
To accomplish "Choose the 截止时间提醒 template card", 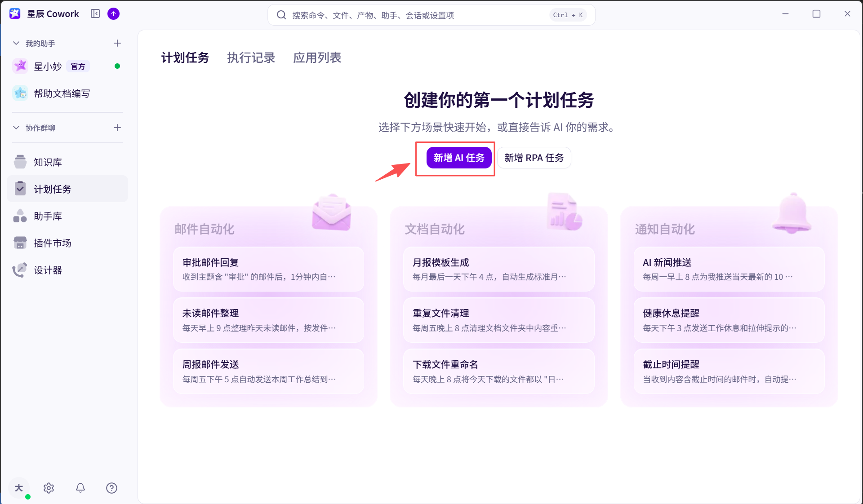I will (x=729, y=371).
